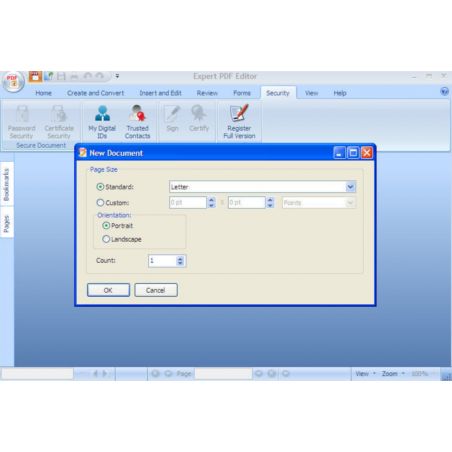Select the Security tab
This screenshot has height=452, width=452.
pyautogui.click(x=278, y=93)
